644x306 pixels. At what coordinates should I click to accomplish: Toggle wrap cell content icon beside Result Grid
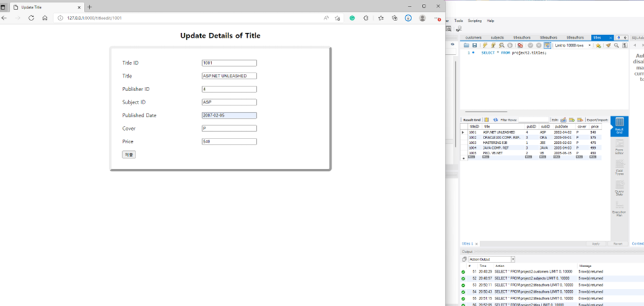(487, 120)
